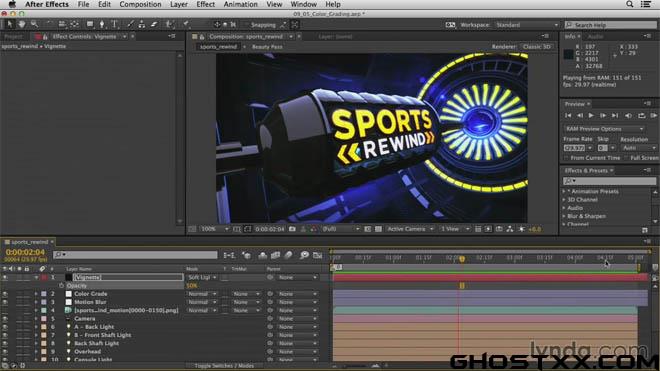Open the Workspace Standard dropdown
Screen dimensions: 660x371
pyautogui.click(x=527, y=25)
